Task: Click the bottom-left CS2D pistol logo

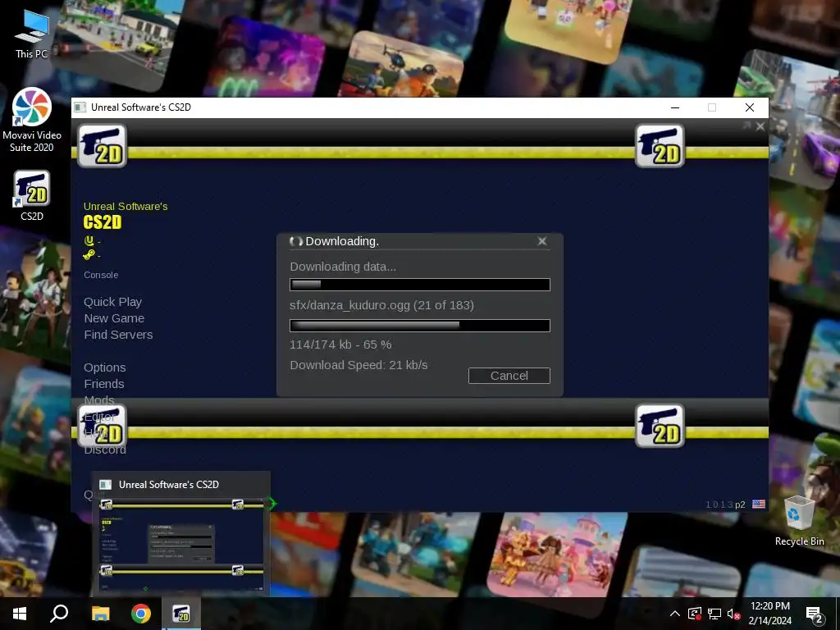Action: (x=103, y=426)
